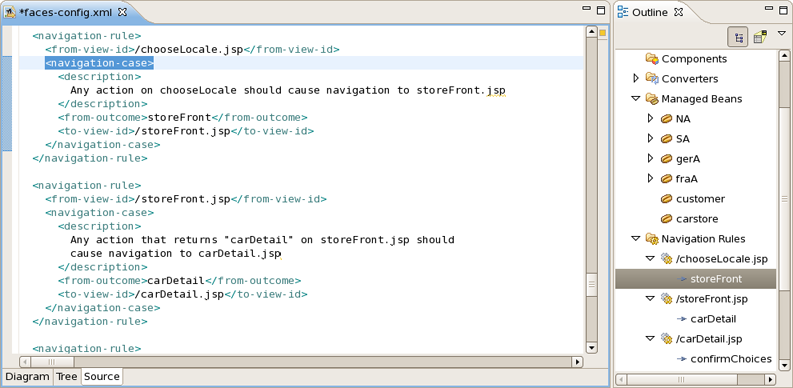The height and width of the screenshot is (388, 793).
Task: Collapse the Navigation Rules node
Action: (x=636, y=239)
